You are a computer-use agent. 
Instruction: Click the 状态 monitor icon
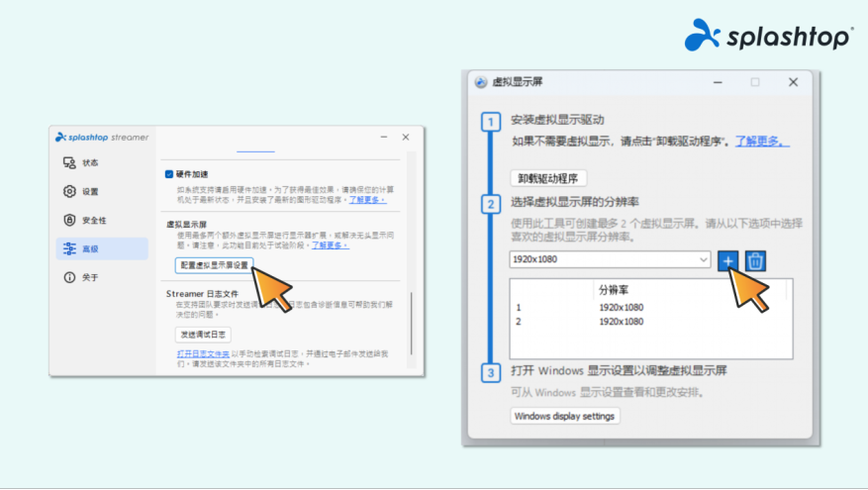tap(69, 162)
